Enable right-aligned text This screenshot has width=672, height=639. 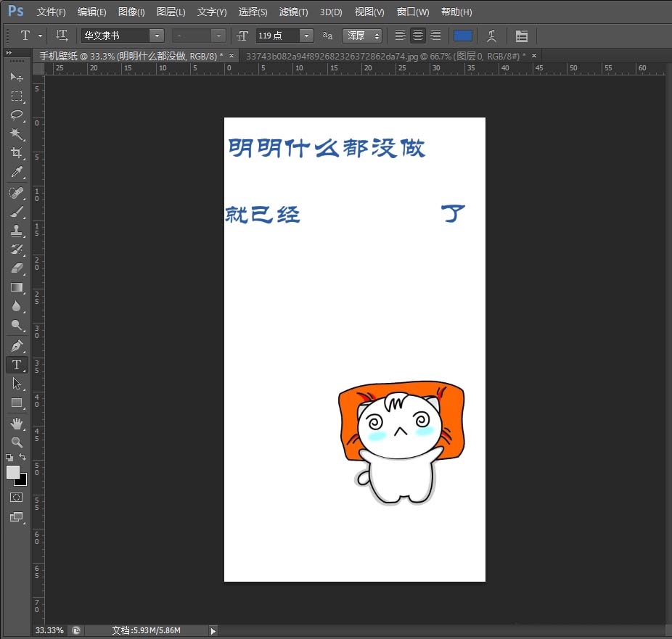point(436,35)
